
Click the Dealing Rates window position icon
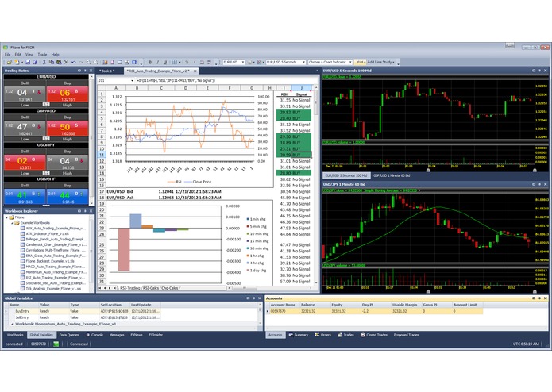pos(79,71)
